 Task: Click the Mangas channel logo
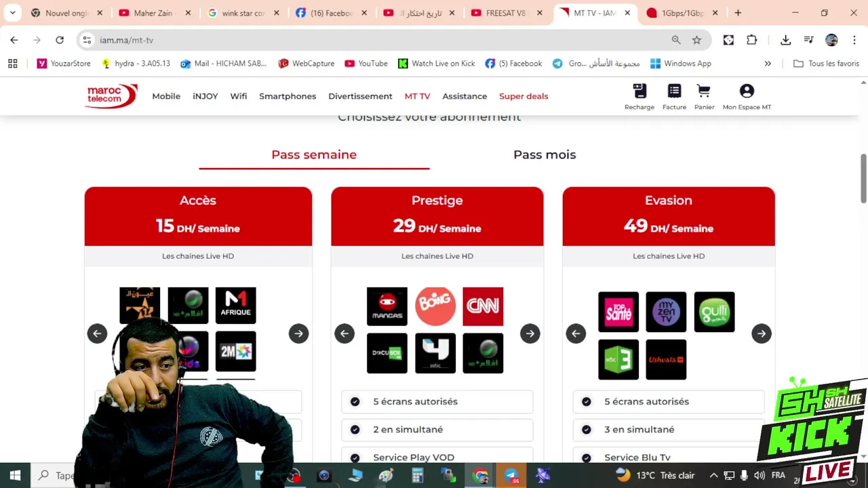pyautogui.click(x=387, y=306)
